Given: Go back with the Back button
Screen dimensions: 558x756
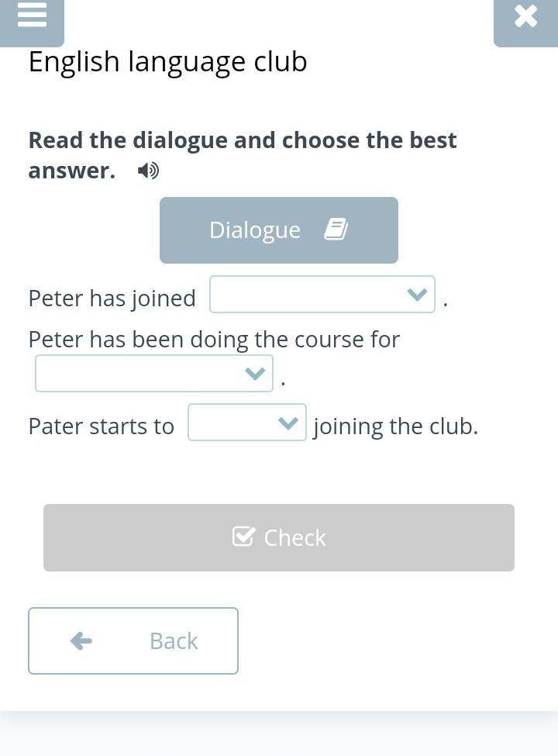Looking at the screenshot, I should [x=133, y=640].
